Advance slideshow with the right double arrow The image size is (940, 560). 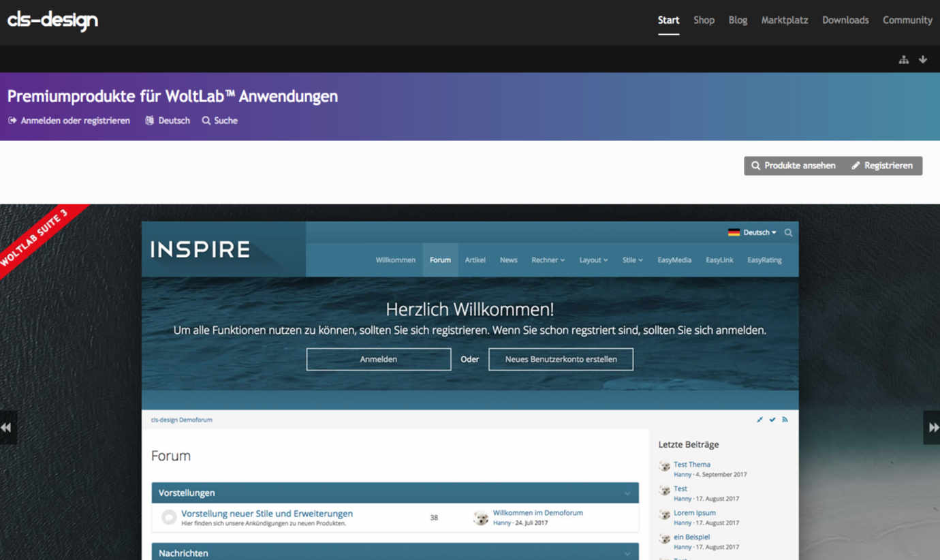click(933, 427)
